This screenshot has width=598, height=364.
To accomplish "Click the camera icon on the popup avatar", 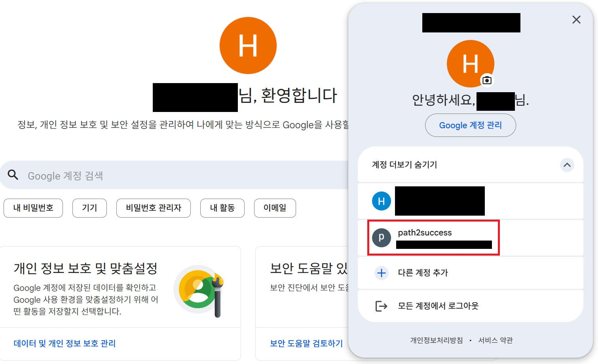I will 487,80.
